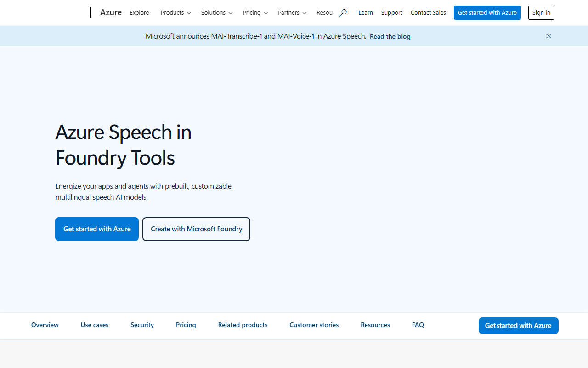The image size is (588, 368).
Task: Open the partially visible Resources menu
Action: point(324,13)
